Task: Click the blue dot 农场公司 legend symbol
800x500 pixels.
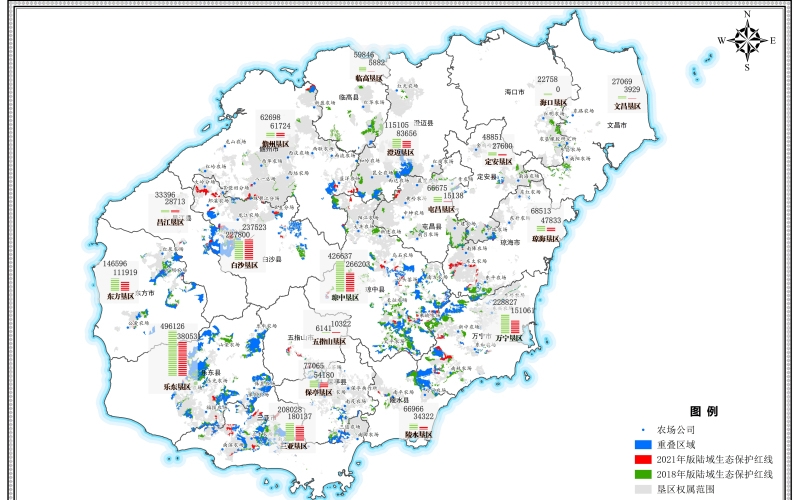Action: (x=643, y=428)
